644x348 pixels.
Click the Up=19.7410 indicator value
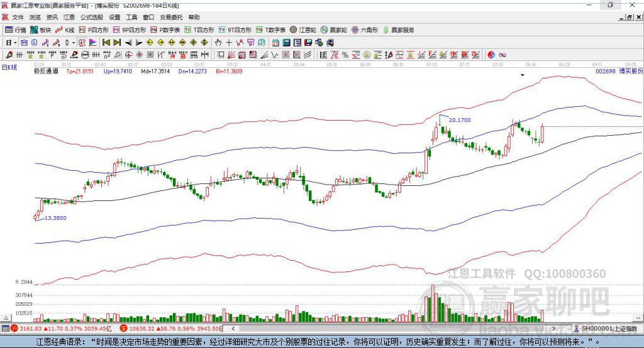118,71
